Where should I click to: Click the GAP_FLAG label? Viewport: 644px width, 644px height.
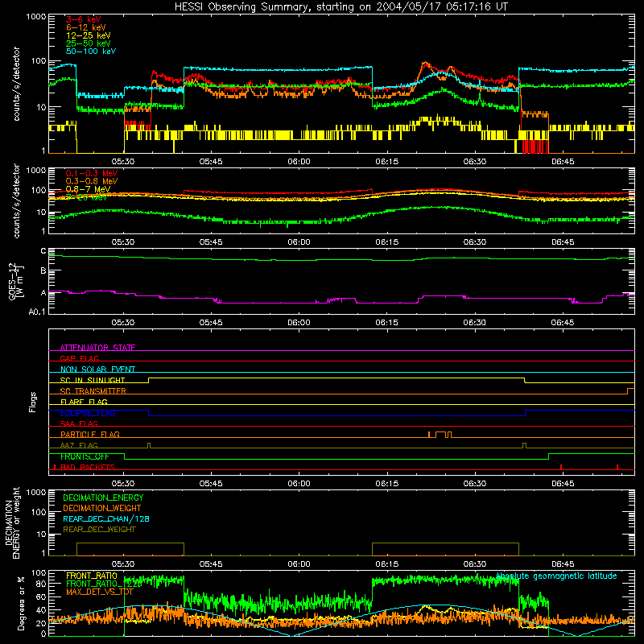80,358
